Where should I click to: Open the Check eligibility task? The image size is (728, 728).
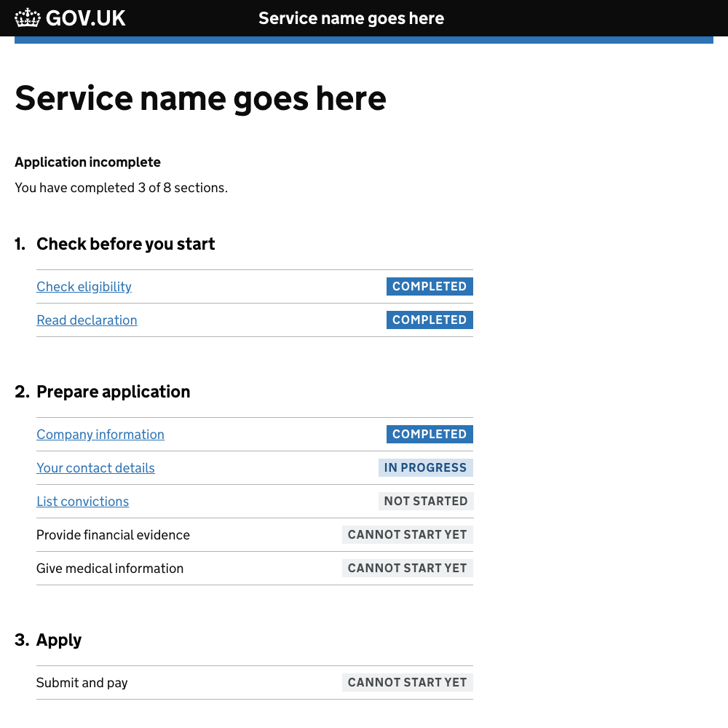coord(84,287)
